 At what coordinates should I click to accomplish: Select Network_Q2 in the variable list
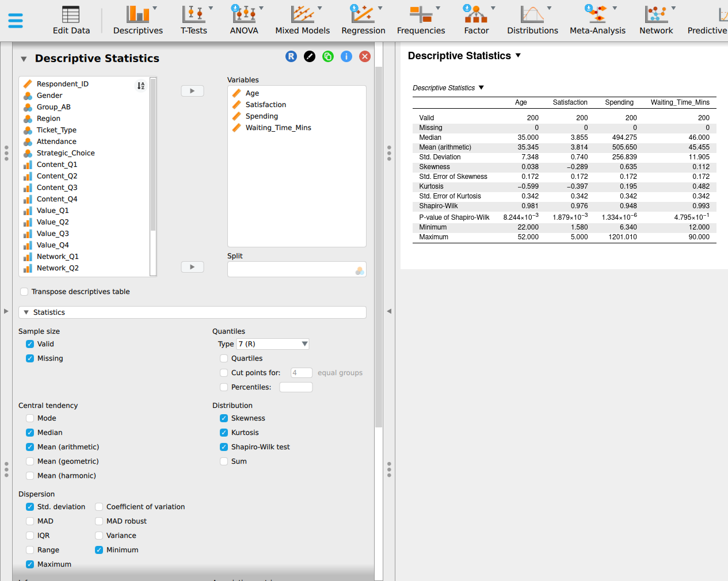(x=58, y=268)
